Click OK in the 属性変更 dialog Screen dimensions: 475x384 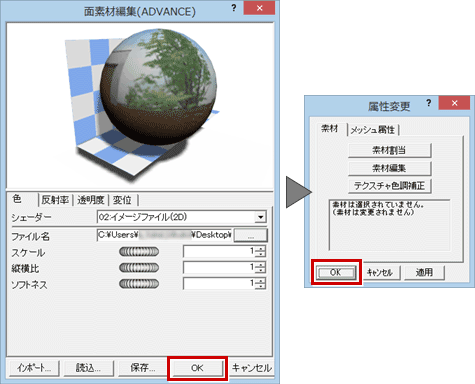click(335, 273)
